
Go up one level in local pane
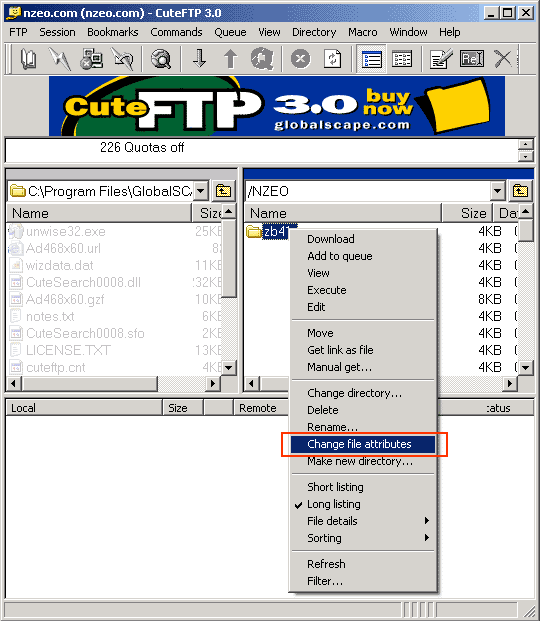[223, 191]
